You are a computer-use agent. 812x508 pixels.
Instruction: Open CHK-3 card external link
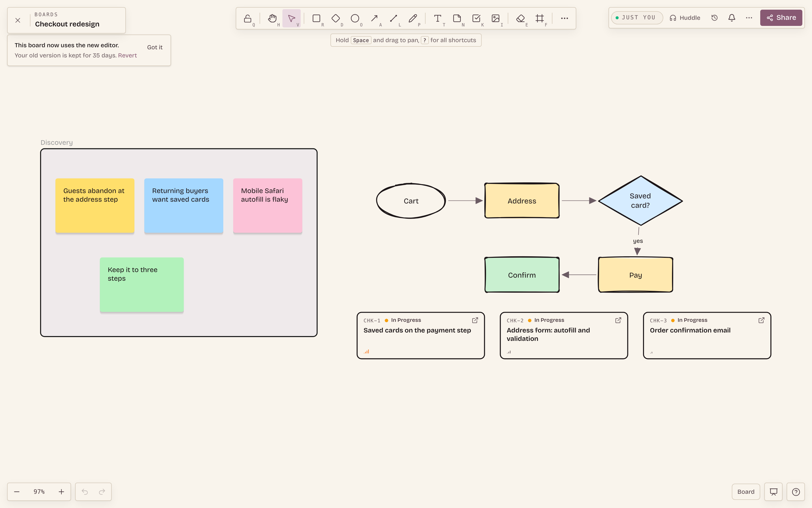761,320
